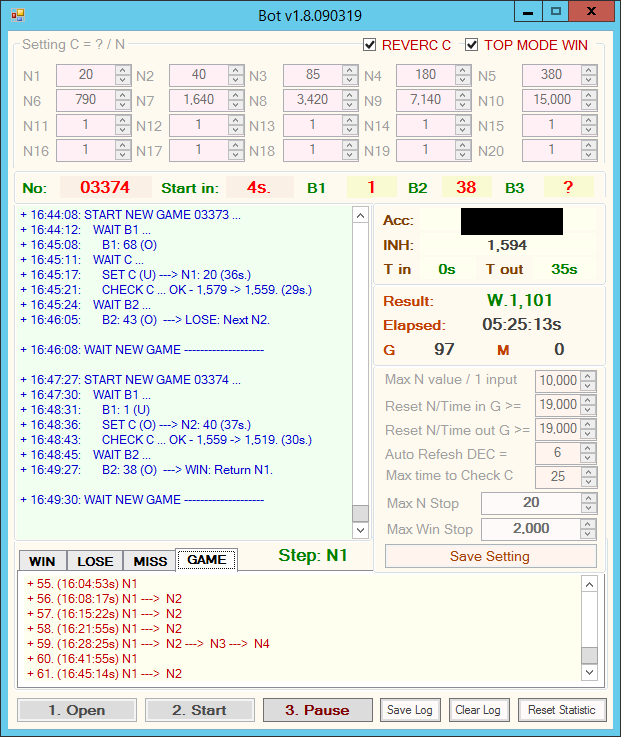Click the Max N Stop input field
This screenshot has height=737, width=621.
pyautogui.click(x=530, y=503)
